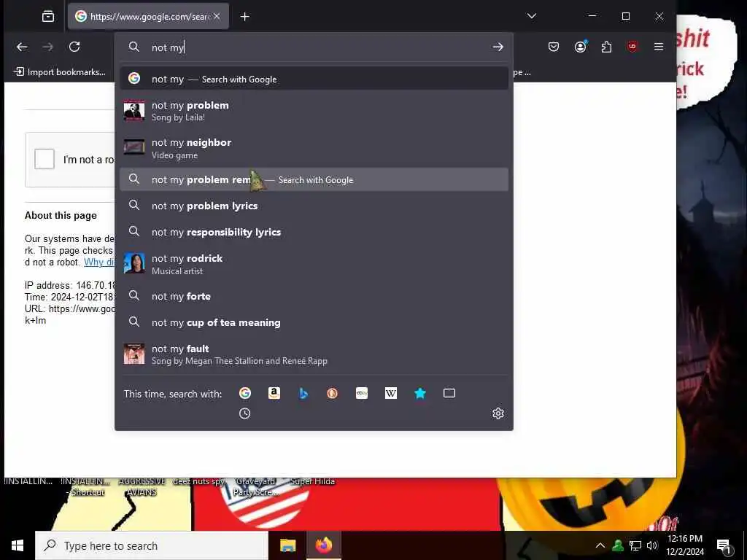Screen dimensions: 747x560
Task: Search history with clock icon
Action: click(x=245, y=413)
